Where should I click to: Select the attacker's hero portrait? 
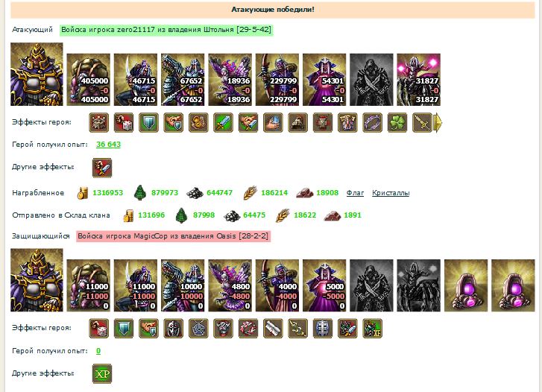click(37, 74)
